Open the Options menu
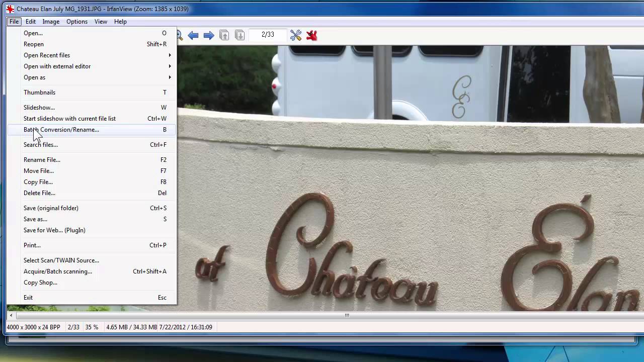The width and height of the screenshot is (644, 362). (77, 22)
